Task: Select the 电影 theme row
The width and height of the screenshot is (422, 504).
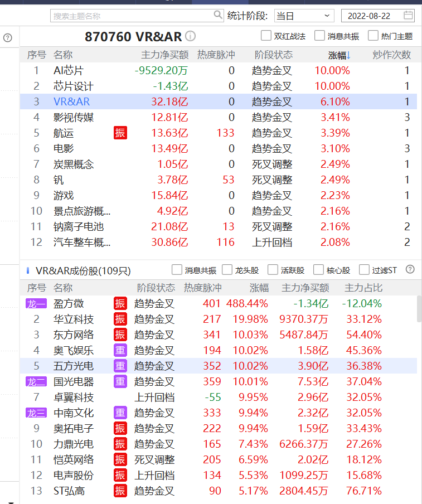Action: 219,148
